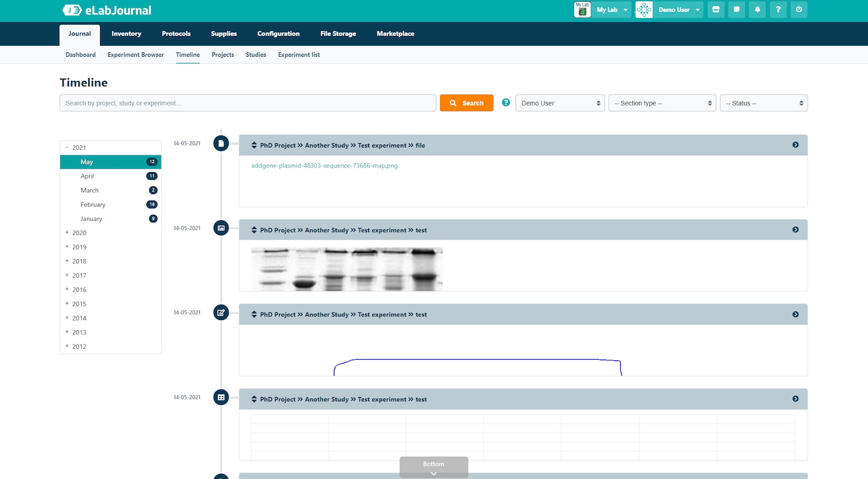Open the marketplace store icon in header
Screen dimensions: 868x479
pyautogui.click(x=715, y=10)
